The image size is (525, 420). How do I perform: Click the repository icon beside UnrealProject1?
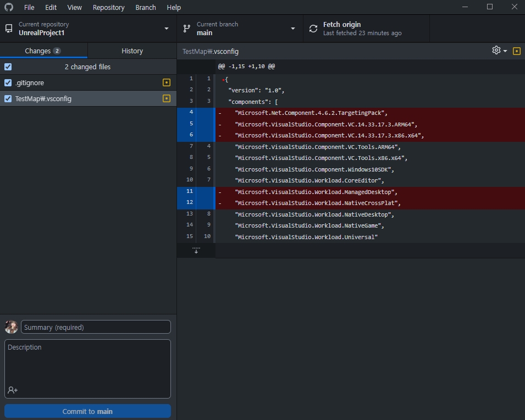[x=9, y=29]
